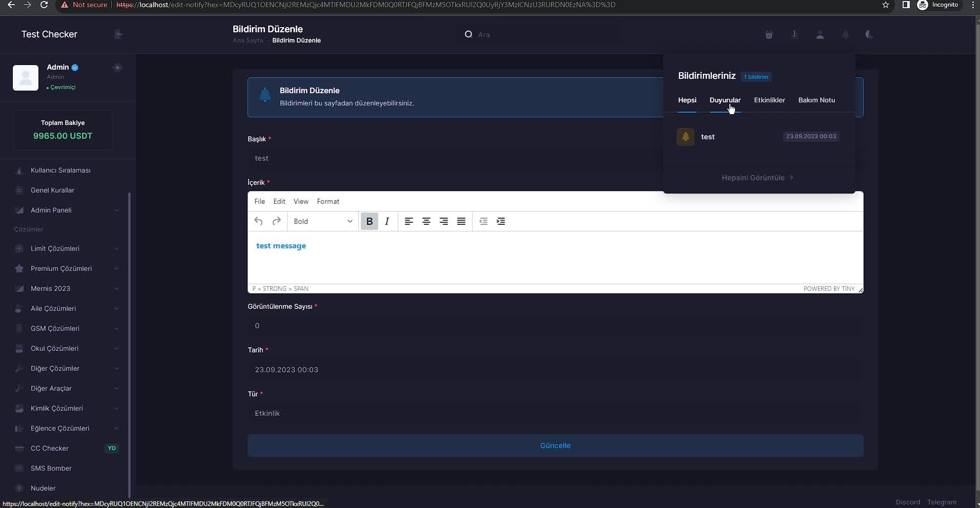Image resolution: width=980 pixels, height=508 pixels.
Task: Click the Hepsini Görüntüle link
Action: click(757, 178)
